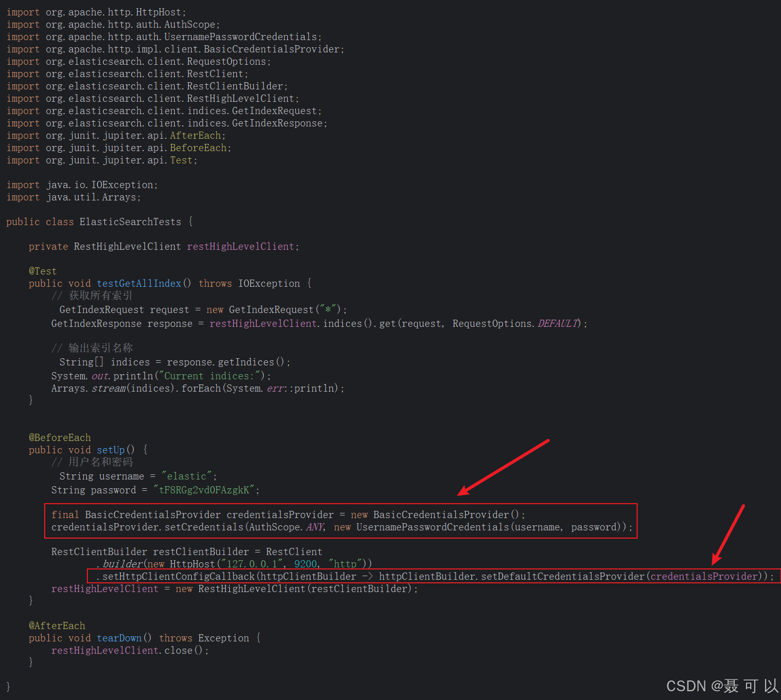Click the username string "elastic"

(x=187, y=476)
